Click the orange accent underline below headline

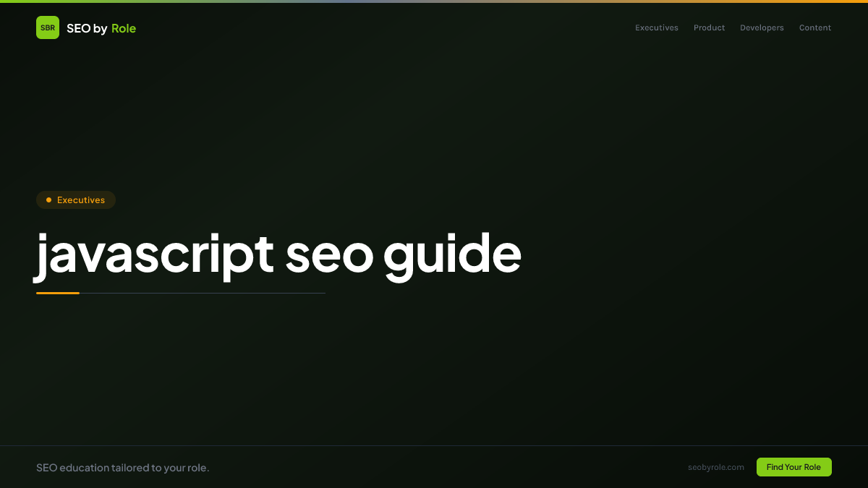[x=58, y=293]
